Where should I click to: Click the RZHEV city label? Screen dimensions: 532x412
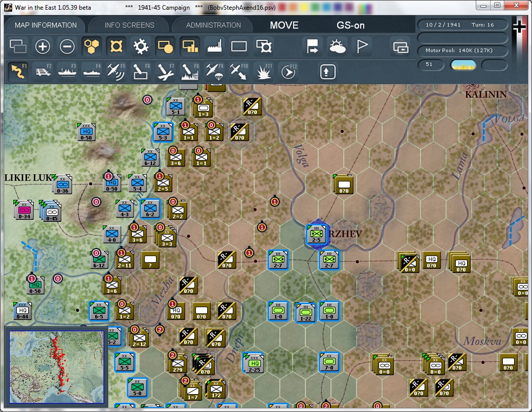[x=345, y=234]
